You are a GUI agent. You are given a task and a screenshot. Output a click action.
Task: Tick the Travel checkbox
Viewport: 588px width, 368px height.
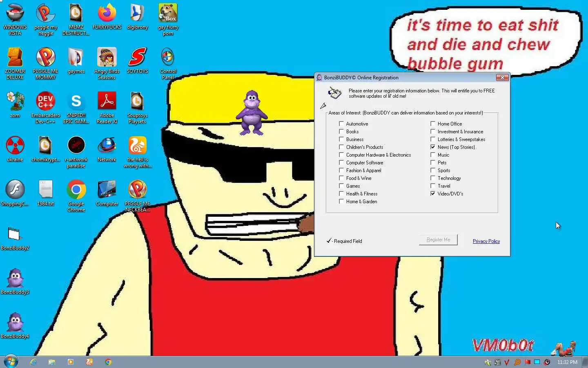tap(433, 186)
